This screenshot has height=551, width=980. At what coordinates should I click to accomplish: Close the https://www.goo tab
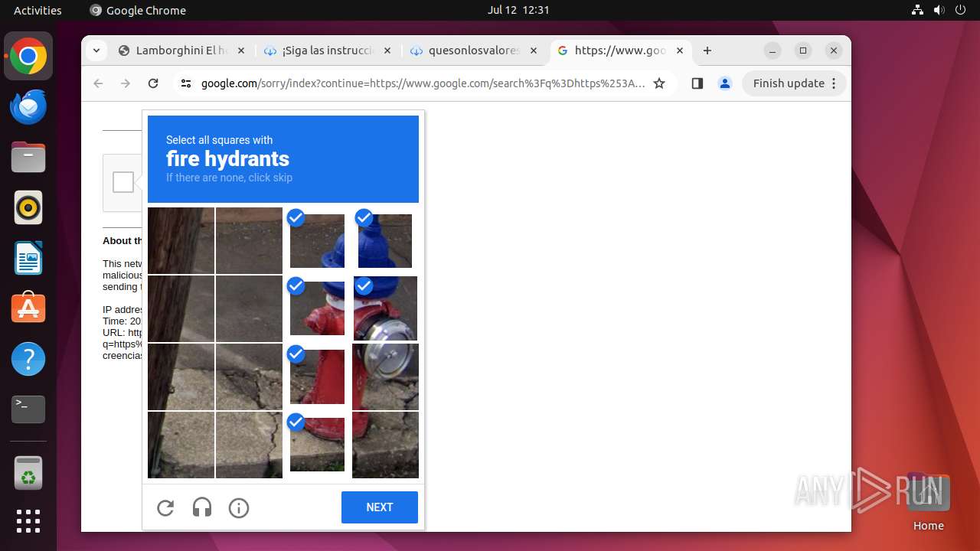coord(680,51)
